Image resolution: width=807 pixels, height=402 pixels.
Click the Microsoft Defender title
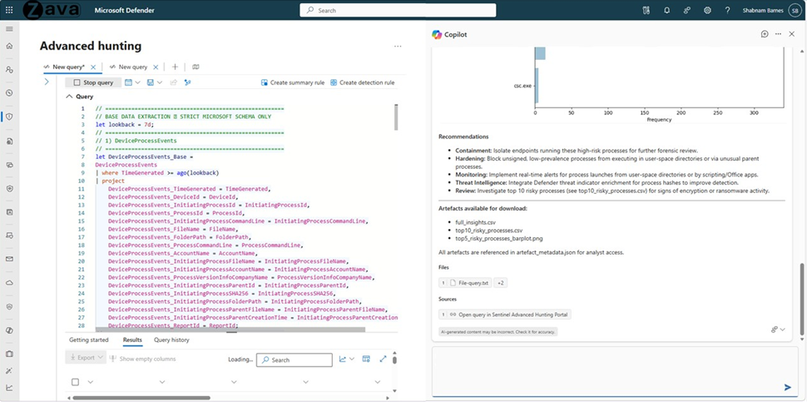click(x=124, y=10)
